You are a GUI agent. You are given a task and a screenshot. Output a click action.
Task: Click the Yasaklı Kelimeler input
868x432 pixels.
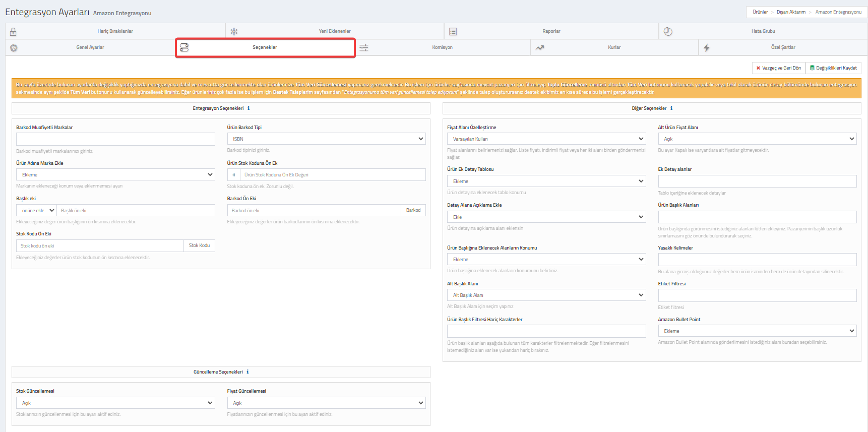coord(757,260)
